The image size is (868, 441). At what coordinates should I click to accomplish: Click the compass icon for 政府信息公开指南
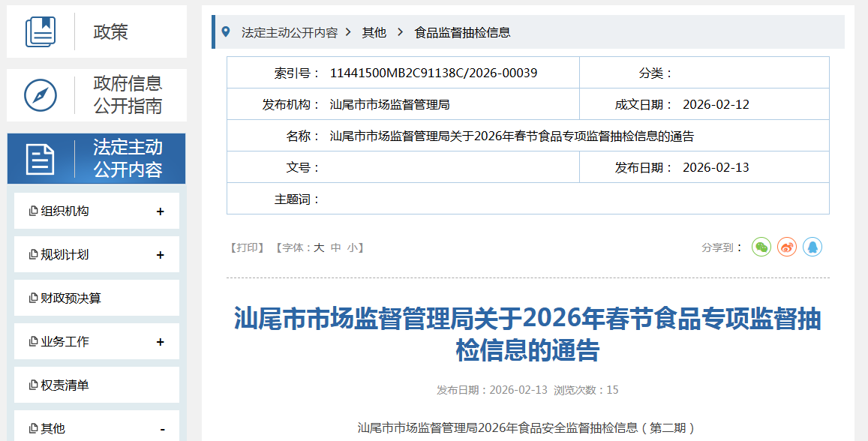click(x=41, y=95)
